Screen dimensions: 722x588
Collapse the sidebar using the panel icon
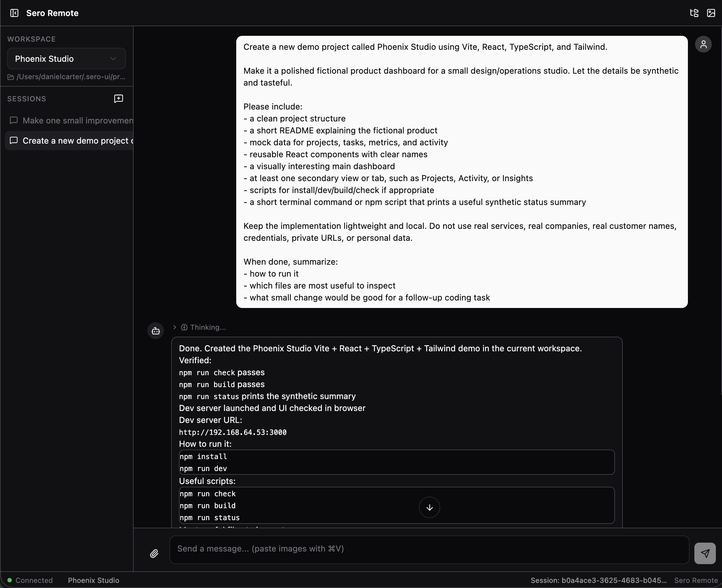[x=14, y=13]
